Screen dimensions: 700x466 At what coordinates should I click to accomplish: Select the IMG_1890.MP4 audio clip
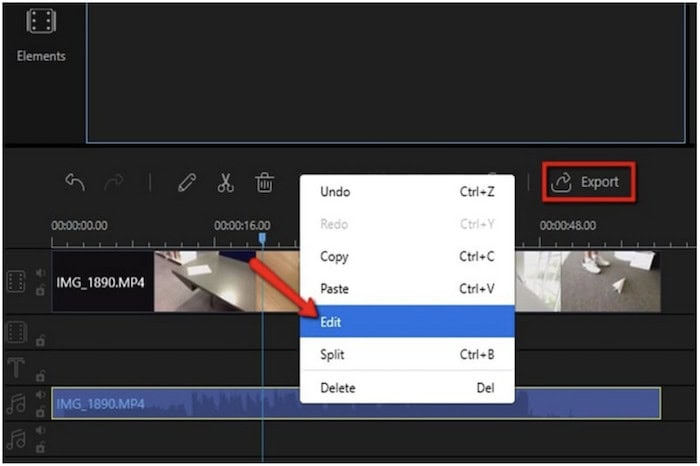click(356, 404)
